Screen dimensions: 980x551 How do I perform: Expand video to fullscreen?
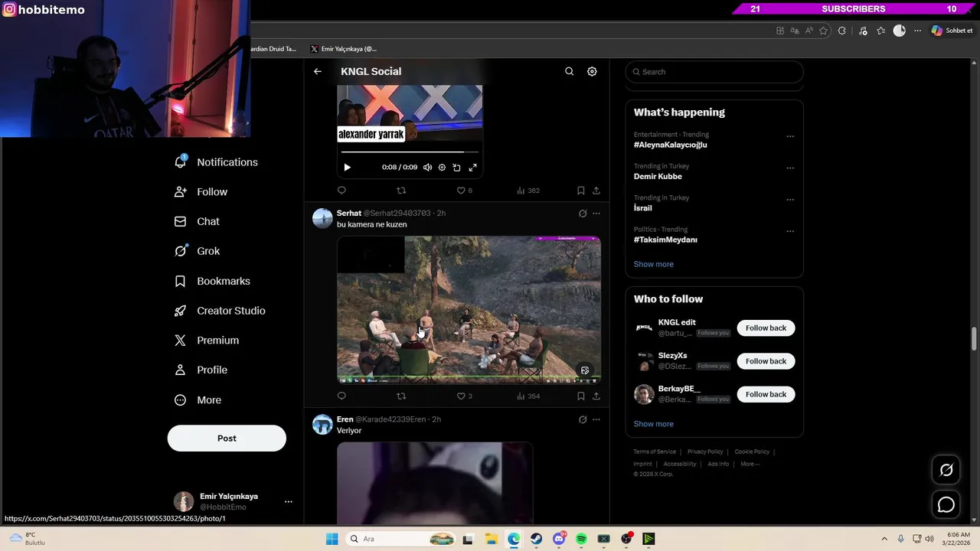tap(472, 168)
